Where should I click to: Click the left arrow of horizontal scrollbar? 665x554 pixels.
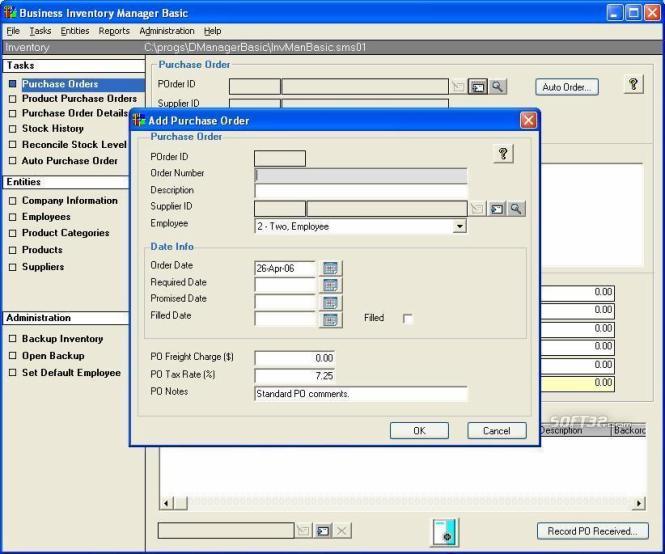(x=167, y=503)
